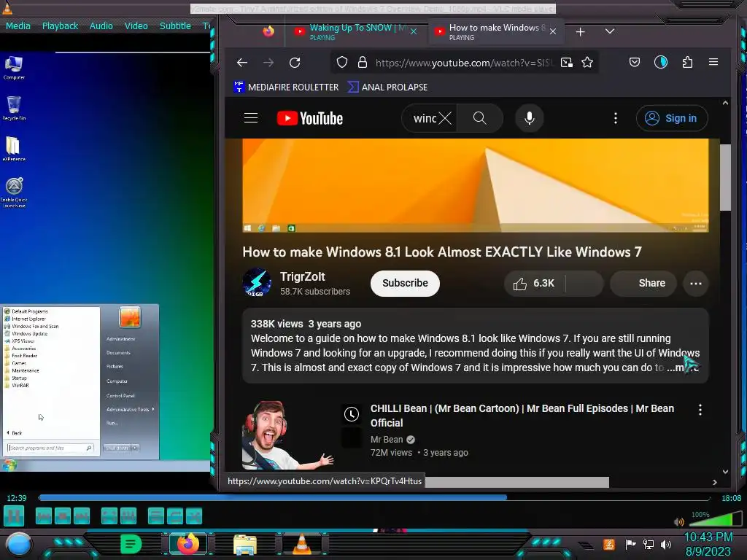Open tracking protection shield panel

tap(342, 63)
